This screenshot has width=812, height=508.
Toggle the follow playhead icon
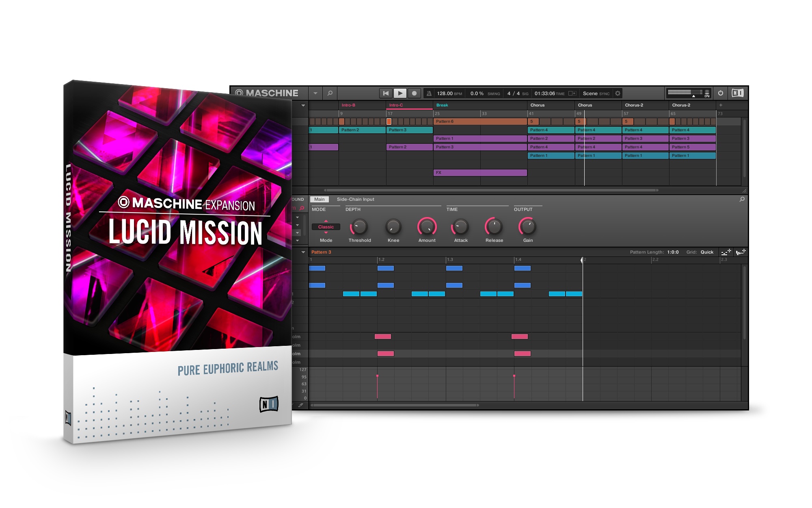572,93
